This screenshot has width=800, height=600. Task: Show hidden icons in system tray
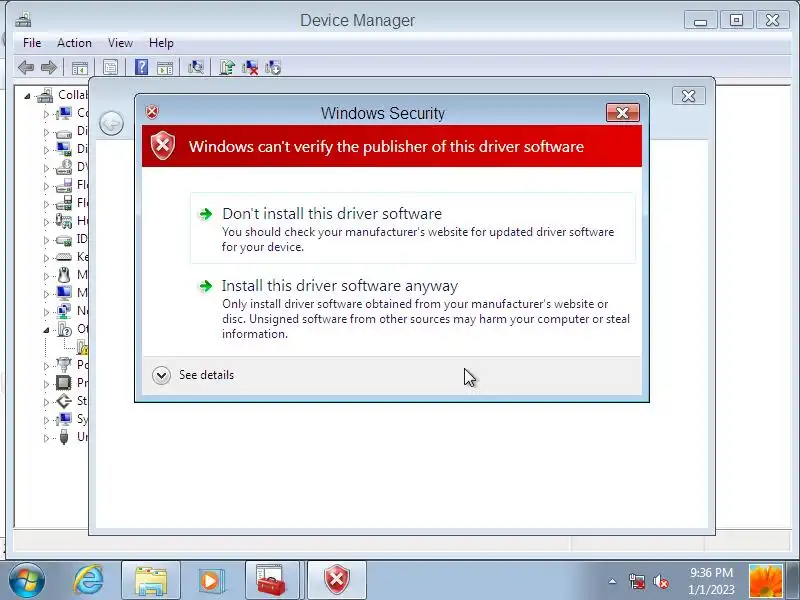612,581
